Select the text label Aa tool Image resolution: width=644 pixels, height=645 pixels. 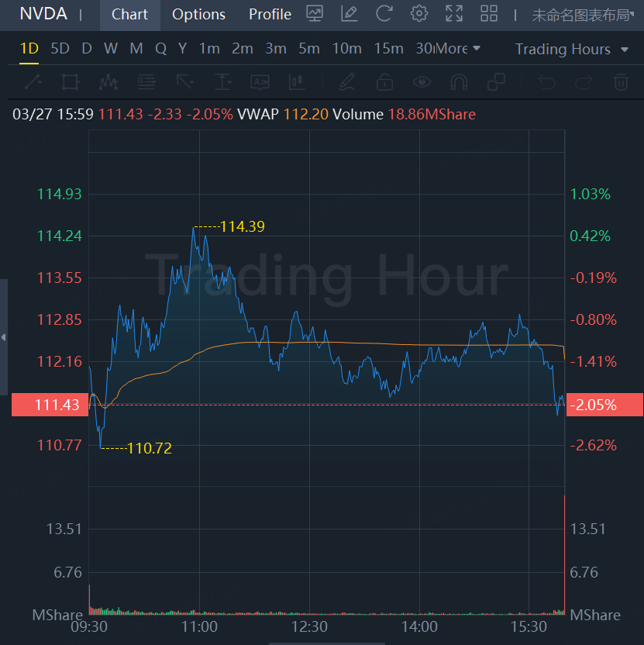(260, 82)
